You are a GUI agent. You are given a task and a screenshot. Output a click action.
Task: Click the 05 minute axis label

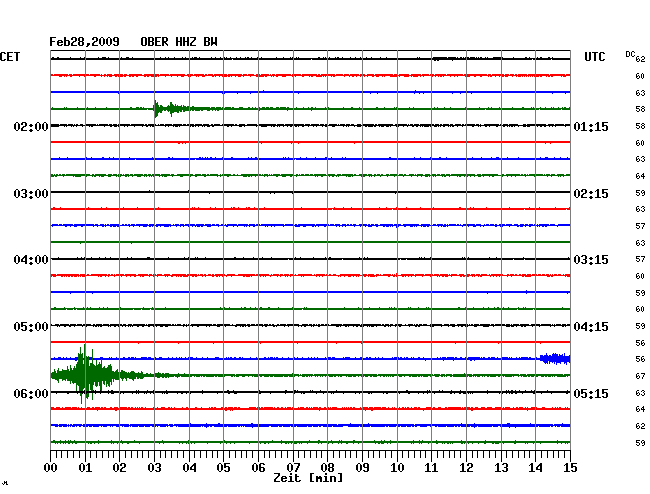(223, 467)
